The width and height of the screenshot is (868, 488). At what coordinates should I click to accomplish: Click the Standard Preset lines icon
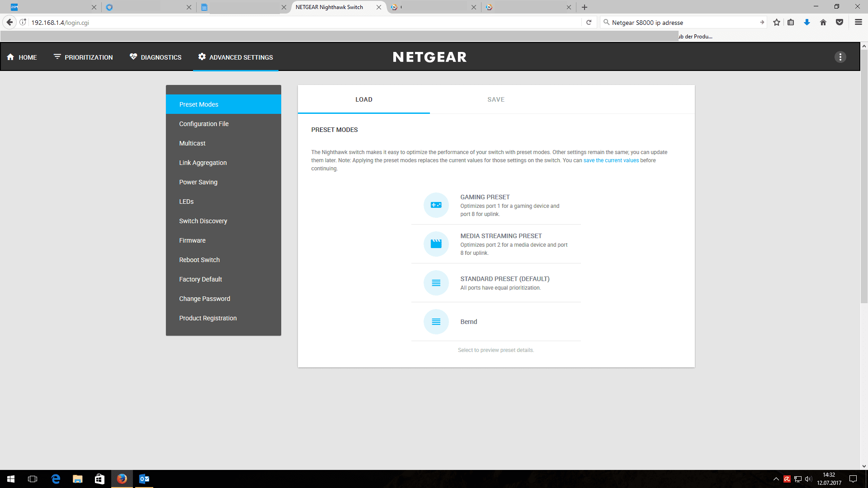[436, 283]
